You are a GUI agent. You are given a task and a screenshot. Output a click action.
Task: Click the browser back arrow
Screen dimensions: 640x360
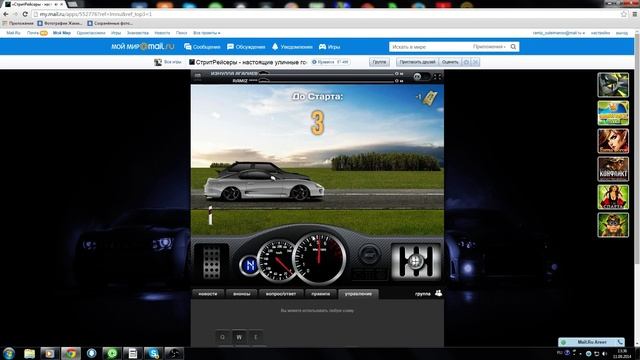coord(6,14)
